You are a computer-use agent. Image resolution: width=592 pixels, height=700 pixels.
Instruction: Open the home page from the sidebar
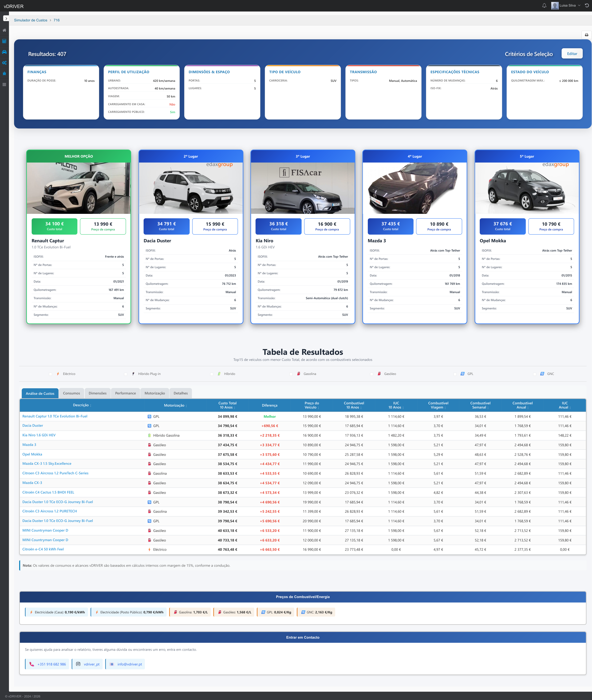pyautogui.click(x=4, y=30)
